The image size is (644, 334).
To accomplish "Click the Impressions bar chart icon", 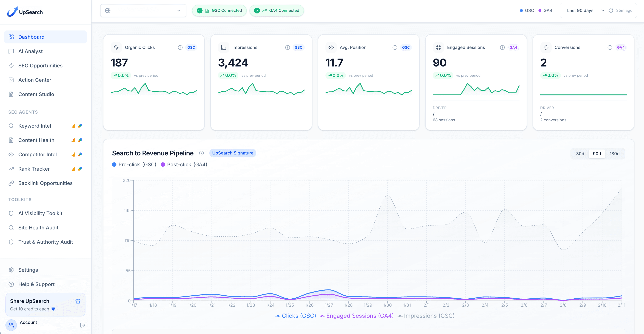I will [224, 47].
